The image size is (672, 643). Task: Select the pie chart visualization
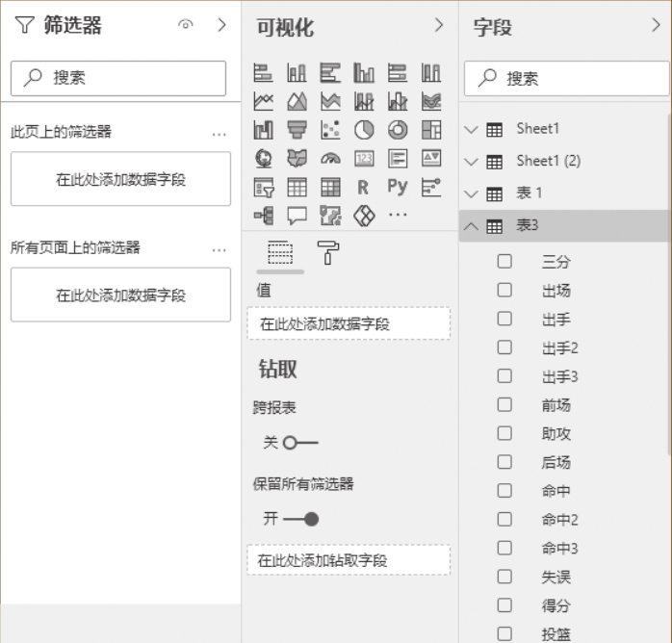tap(364, 130)
